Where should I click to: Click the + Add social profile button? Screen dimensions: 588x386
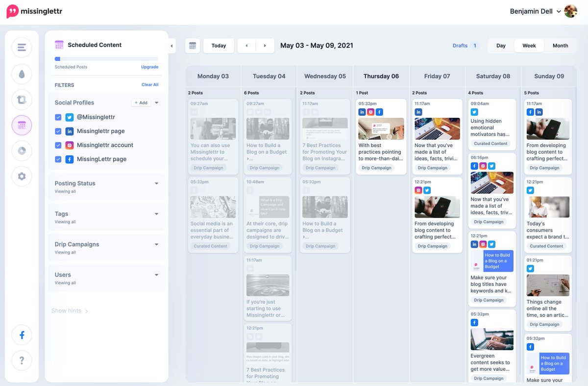(141, 103)
